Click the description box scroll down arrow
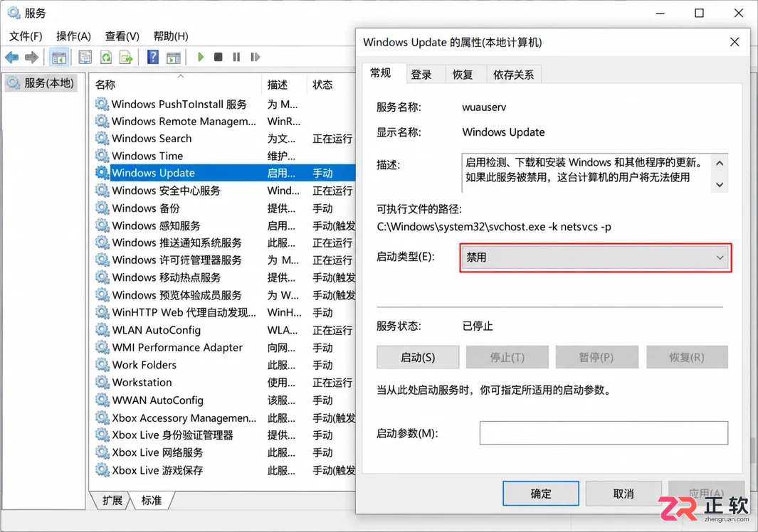 click(x=720, y=185)
